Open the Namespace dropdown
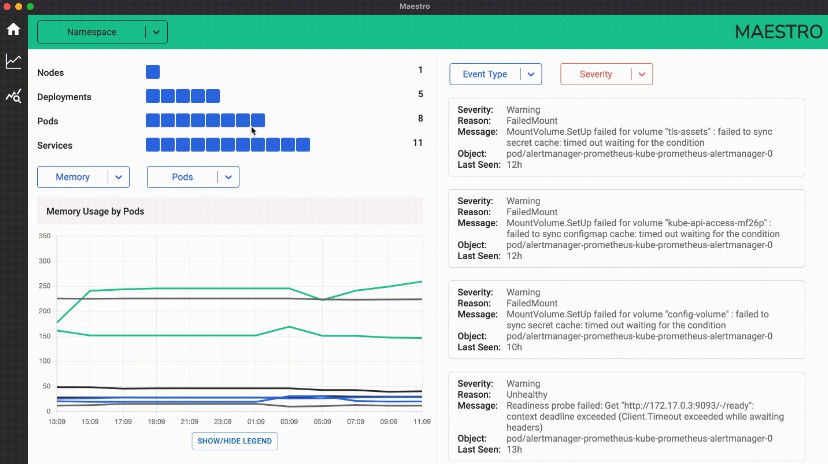 click(x=102, y=32)
